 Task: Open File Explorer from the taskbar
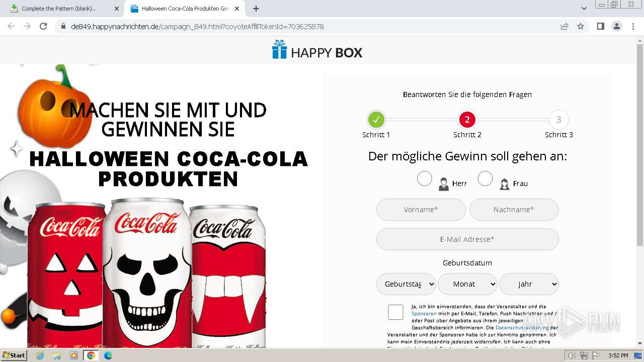coord(57,355)
